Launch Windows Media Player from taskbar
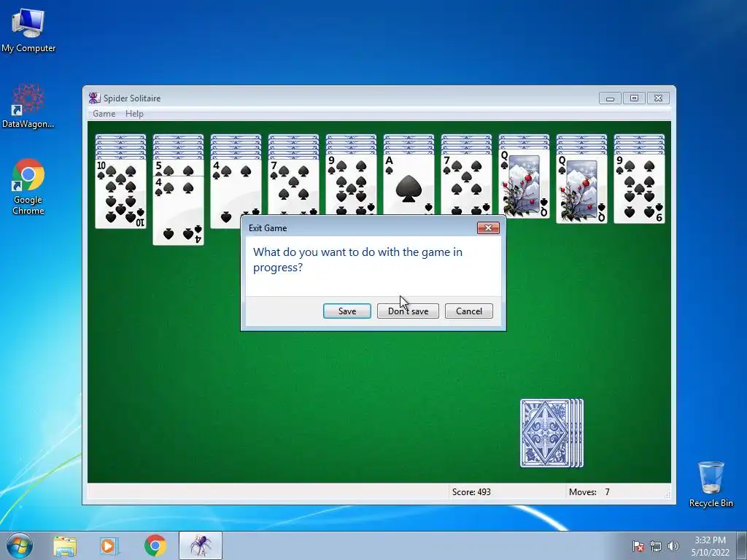The width and height of the screenshot is (747, 560). 109,545
